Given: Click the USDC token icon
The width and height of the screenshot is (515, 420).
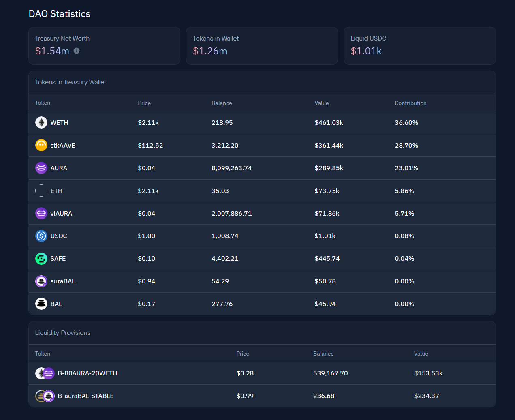Looking at the screenshot, I should click(x=41, y=236).
